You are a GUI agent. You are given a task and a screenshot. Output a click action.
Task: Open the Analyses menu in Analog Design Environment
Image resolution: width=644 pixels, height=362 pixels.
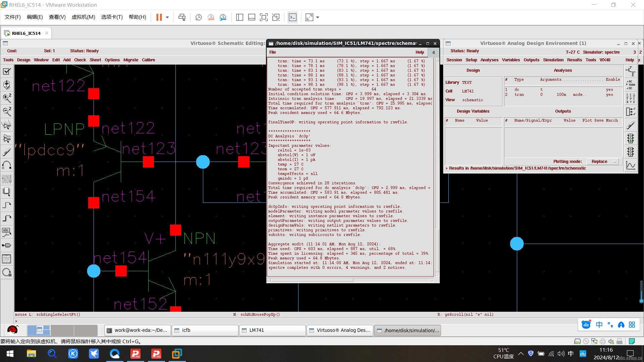click(489, 60)
